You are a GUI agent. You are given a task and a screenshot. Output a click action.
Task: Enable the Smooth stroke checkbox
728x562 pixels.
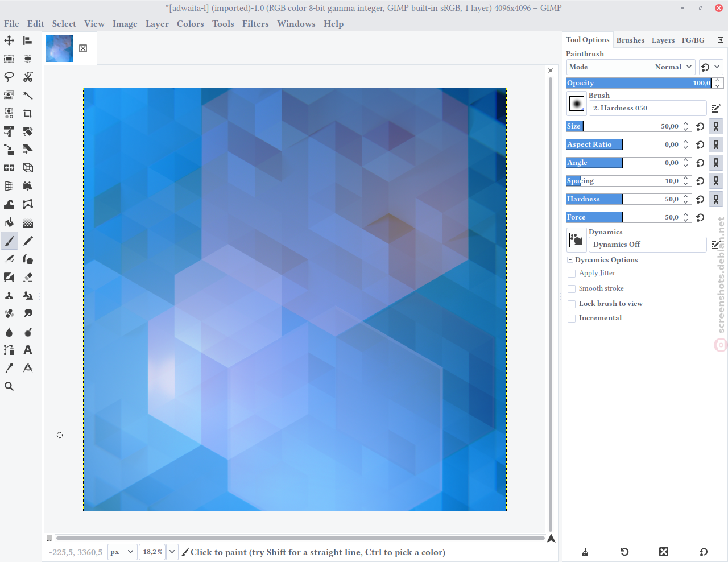(x=572, y=289)
